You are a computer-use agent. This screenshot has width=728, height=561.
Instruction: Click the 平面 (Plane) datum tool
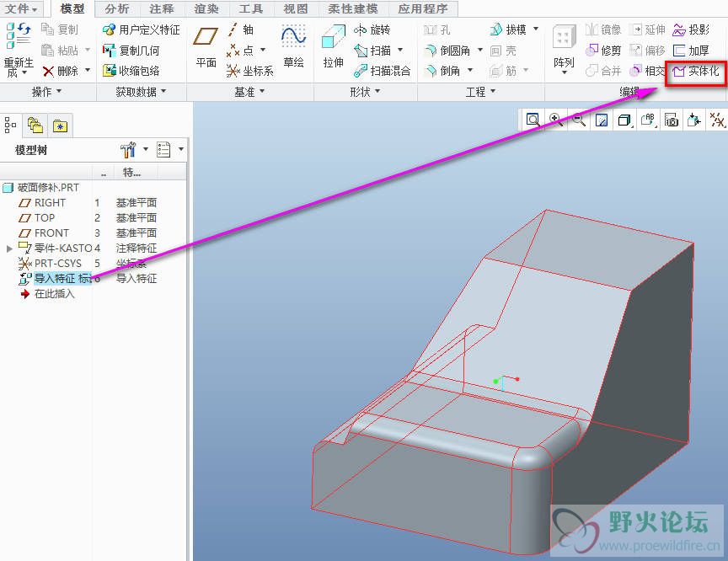point(206,47)
